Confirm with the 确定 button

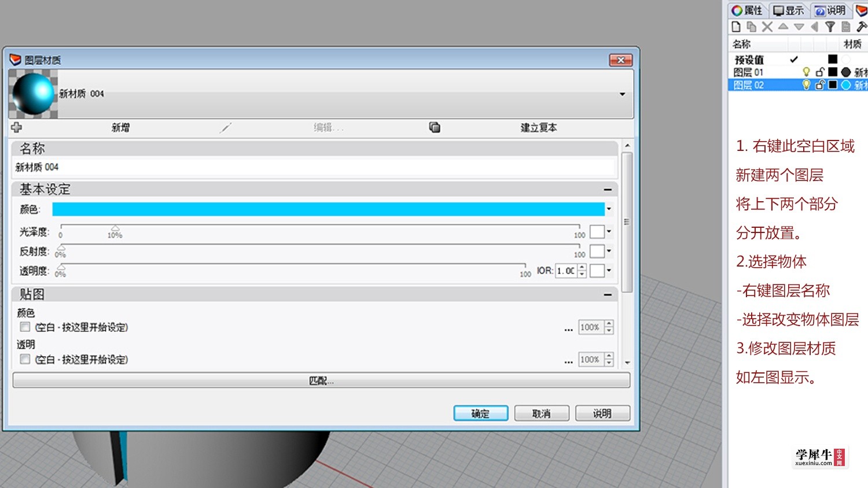coord(481,413)
